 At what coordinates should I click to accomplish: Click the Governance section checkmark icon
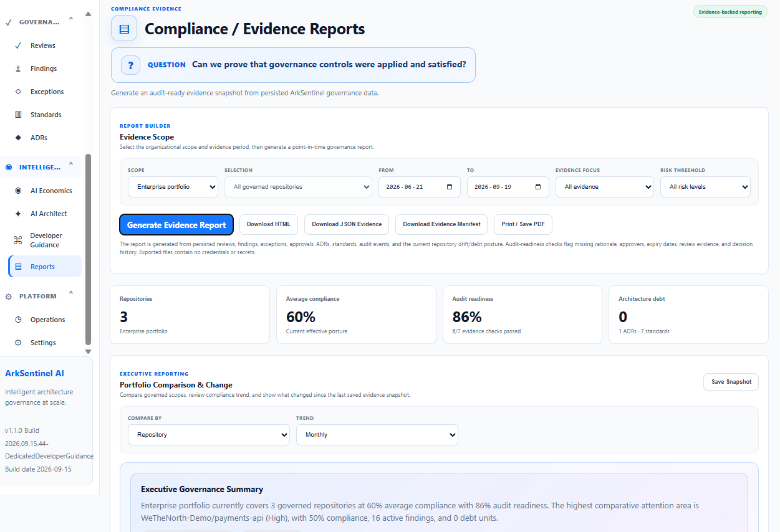point(8,22)
